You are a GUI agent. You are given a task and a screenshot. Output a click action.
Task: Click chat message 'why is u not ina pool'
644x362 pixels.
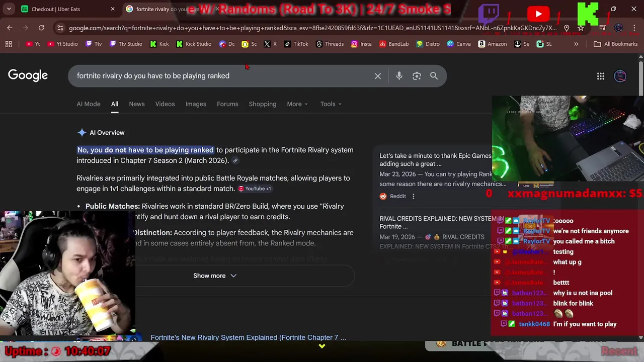click(x=583, y=293)
